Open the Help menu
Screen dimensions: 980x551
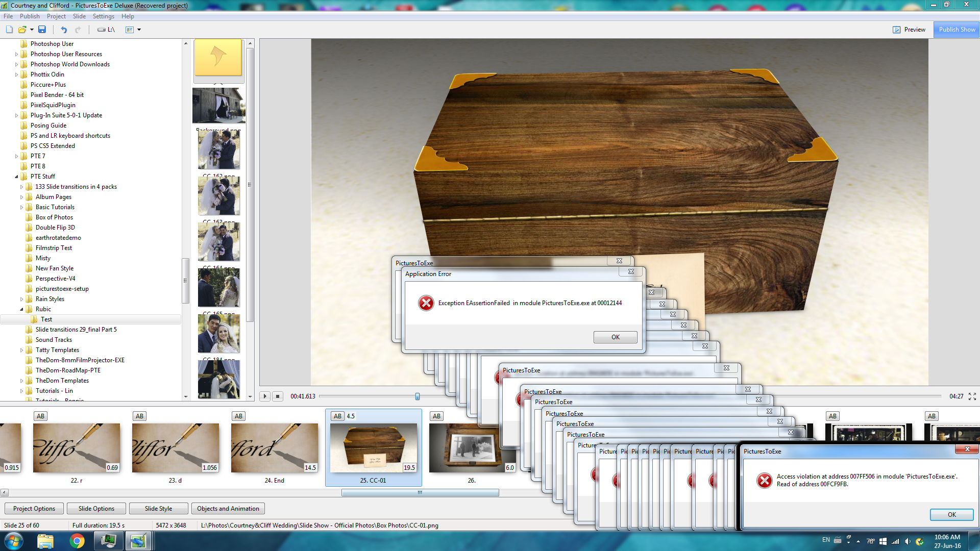coord(128,16)
